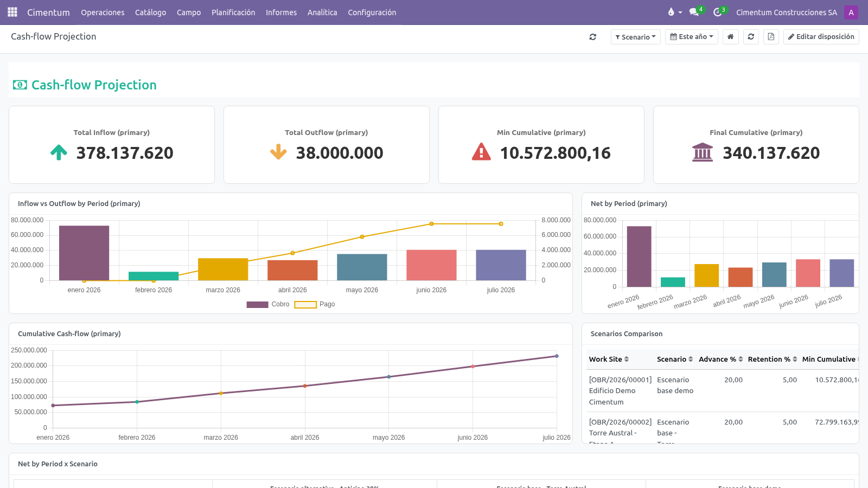Click the green up-arrow Total Inflow icon
The image size is (868, 488).
tap(59, 152)
